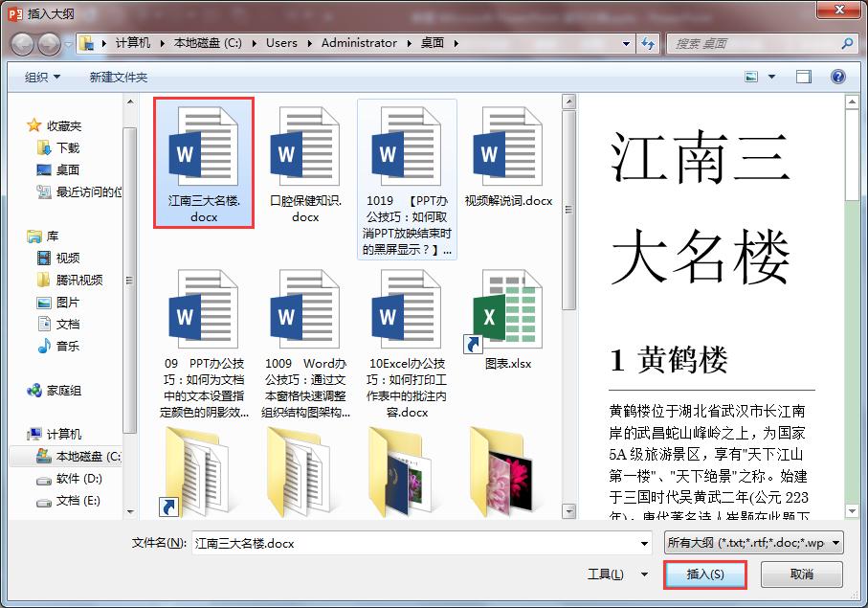Click the 插入 button to insert outline
This screenshot has width=868, height=608.
705,574
